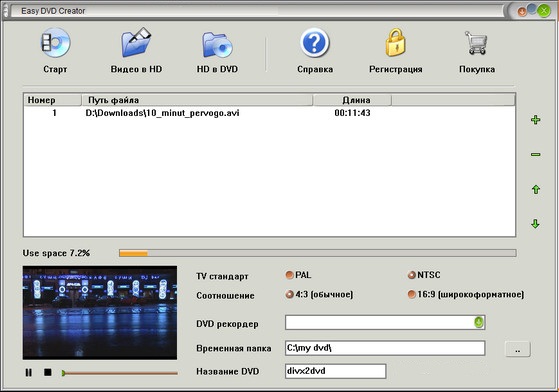Screen dimensions: 559x392
Task: Move file down with green arrow
Action: click(x=535, y=224)
